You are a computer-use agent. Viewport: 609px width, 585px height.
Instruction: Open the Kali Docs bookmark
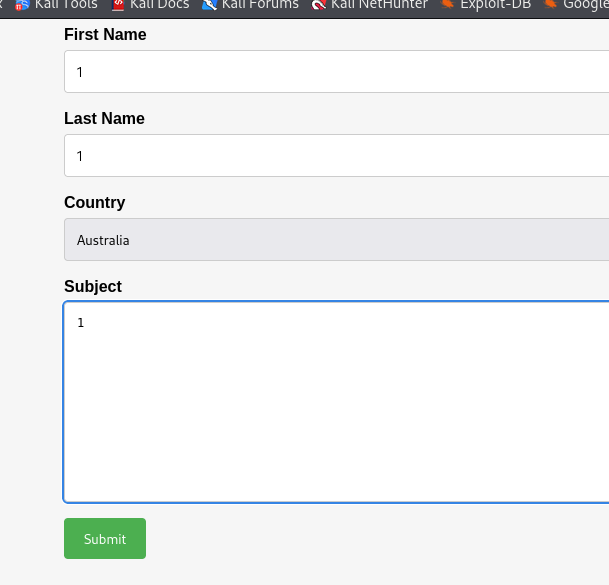pos(151,5)
